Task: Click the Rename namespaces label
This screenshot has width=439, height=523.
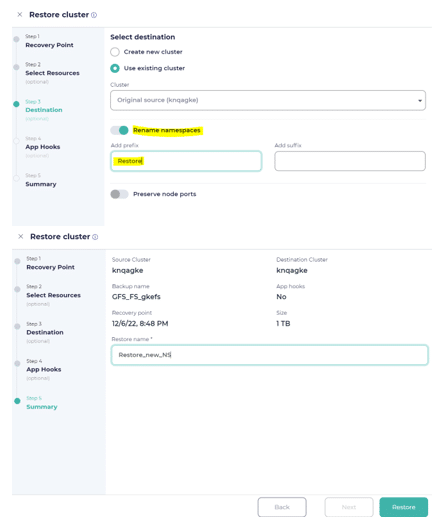Action: pyautogui.click(x=167, y=130)
